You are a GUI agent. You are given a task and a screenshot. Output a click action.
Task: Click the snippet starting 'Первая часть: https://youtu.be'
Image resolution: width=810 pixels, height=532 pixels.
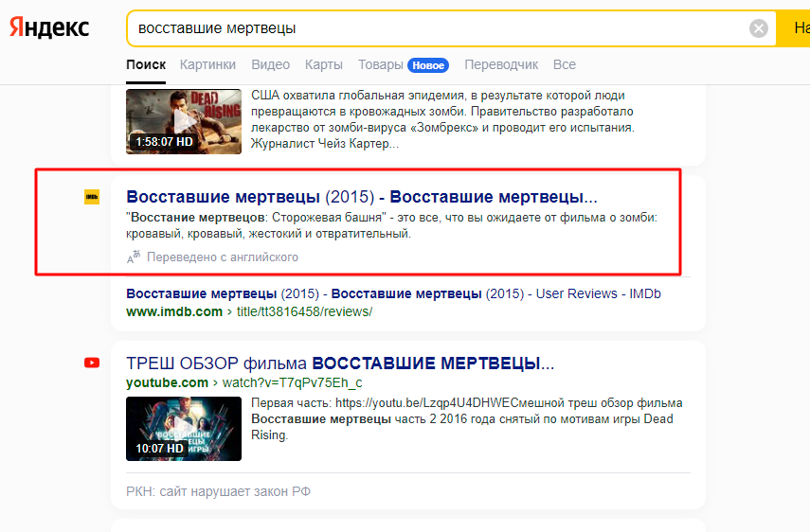click(x=466, y=418)
